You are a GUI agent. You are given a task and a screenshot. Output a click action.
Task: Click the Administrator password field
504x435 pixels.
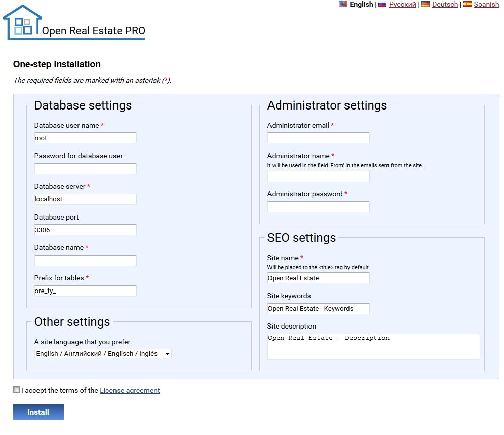point(318,207)
